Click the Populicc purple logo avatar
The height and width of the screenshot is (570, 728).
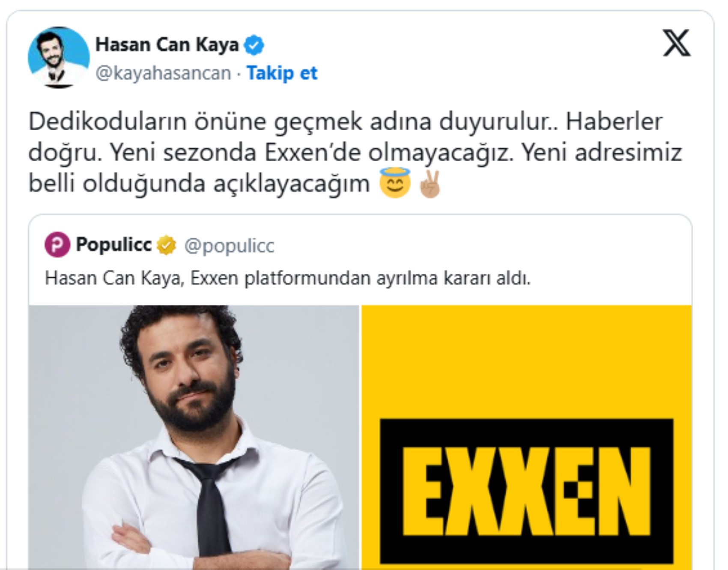coord(57,245)
